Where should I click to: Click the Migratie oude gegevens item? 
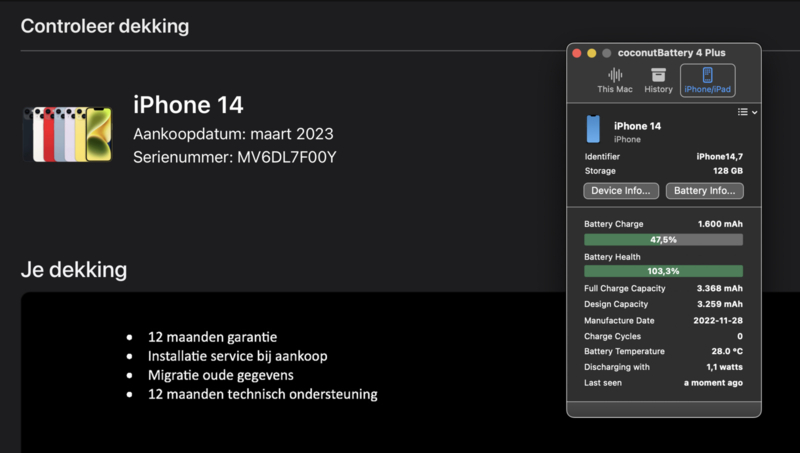click(x=221, y=375)
